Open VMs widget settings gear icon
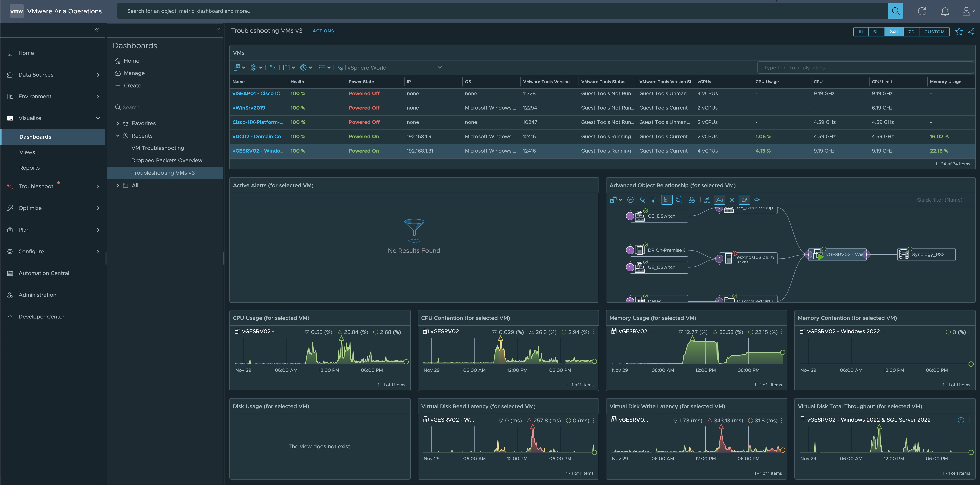Viewport: 980px width, 485px height. [x=256, y=67]
